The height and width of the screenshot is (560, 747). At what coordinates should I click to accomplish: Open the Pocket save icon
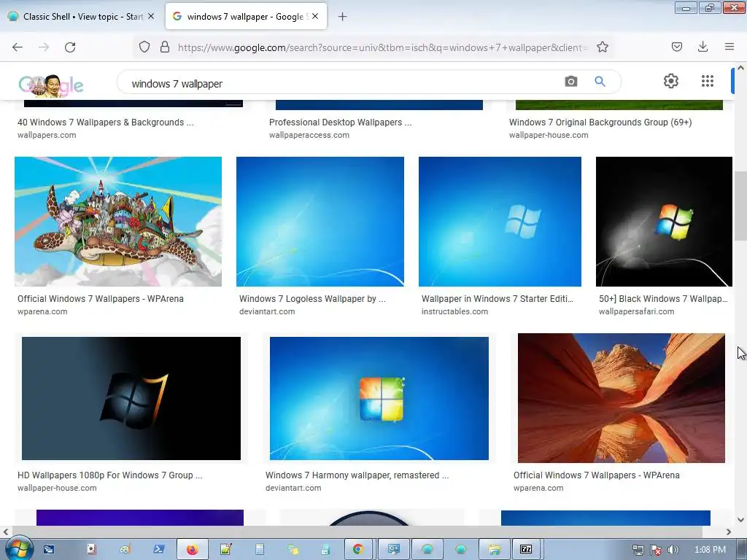[676, 47]
